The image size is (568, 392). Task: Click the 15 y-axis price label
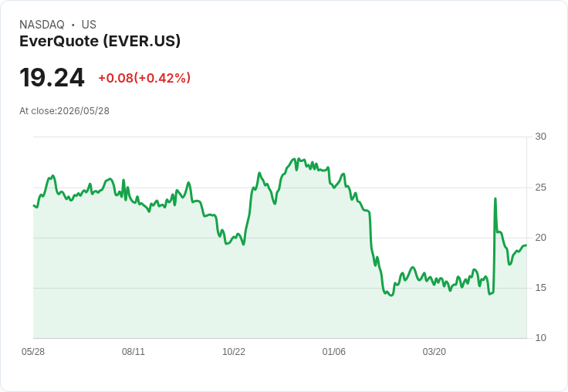[x=540, y=288]
